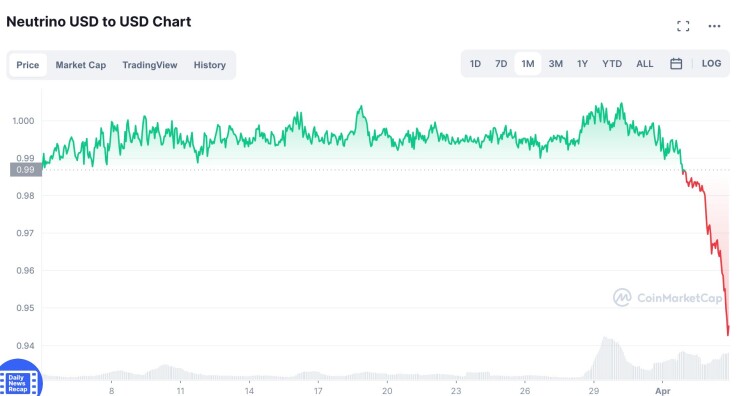Open fullscreen chart view icon
The image size is (741, 396).
point(683,26)
